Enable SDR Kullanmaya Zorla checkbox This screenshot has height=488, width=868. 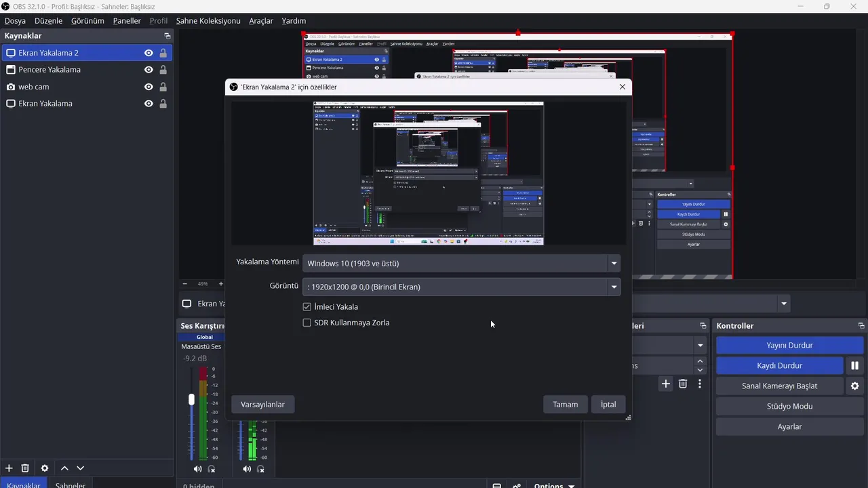(x=307, y=323)
